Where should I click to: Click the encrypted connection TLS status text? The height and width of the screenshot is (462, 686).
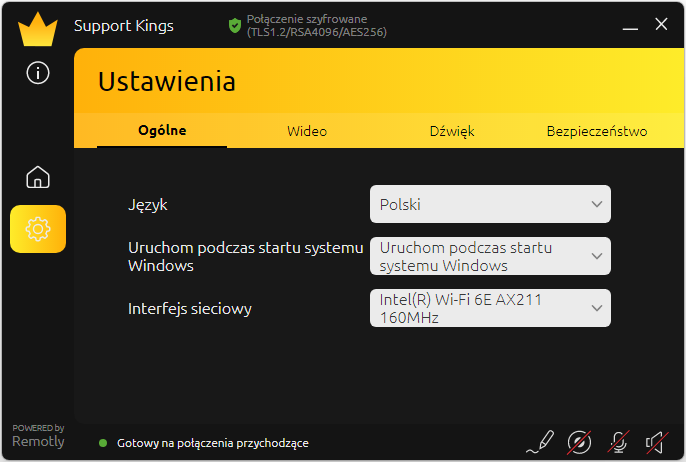click(x=316, y=26)
